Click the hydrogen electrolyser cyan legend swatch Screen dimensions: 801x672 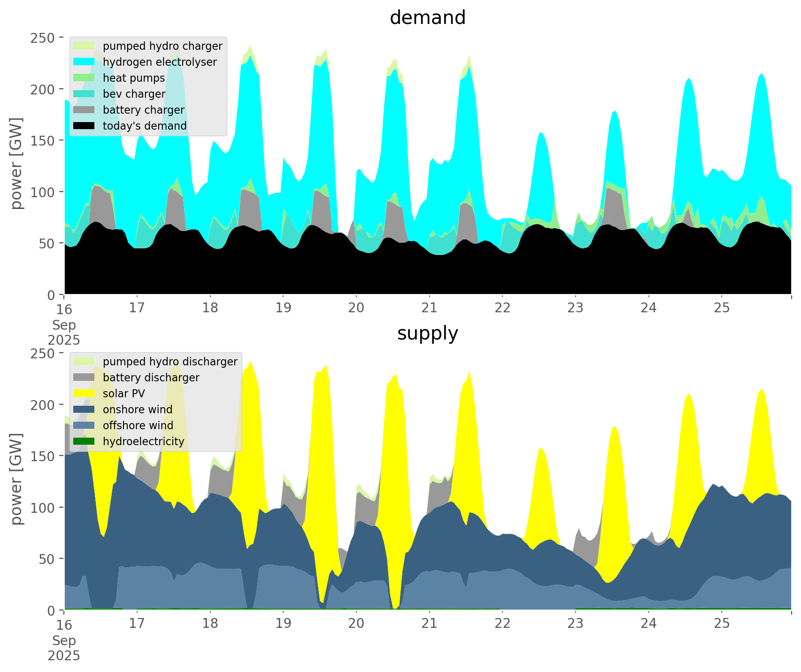[85, 62]
